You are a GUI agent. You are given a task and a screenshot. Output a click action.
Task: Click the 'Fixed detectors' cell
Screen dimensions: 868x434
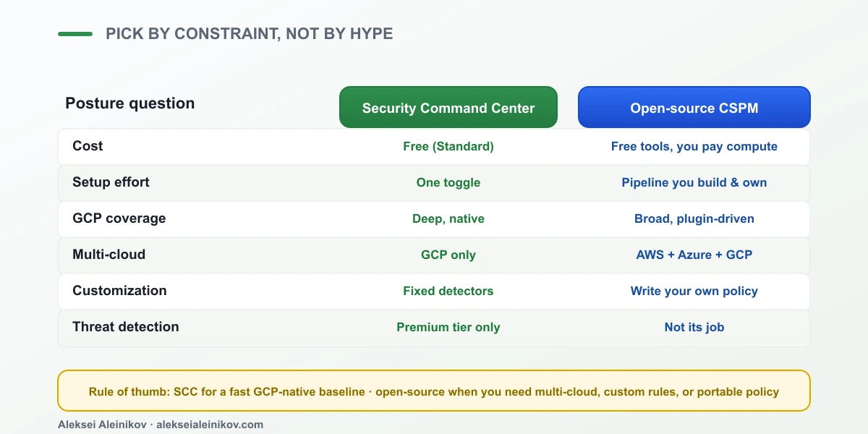[448, 291]
